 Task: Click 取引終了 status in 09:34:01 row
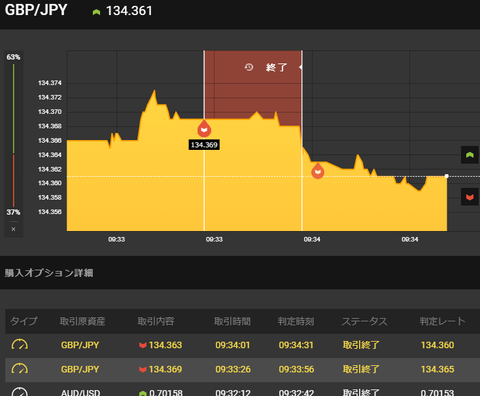click(361, 345)
